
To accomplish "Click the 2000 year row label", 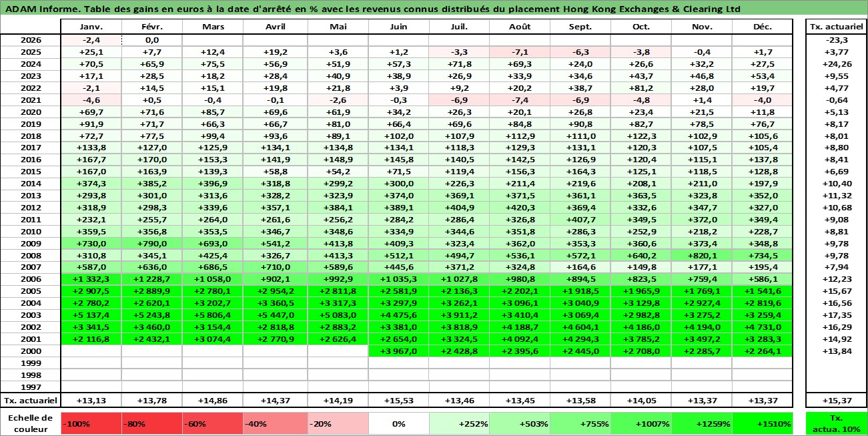I will click(31, 351).
